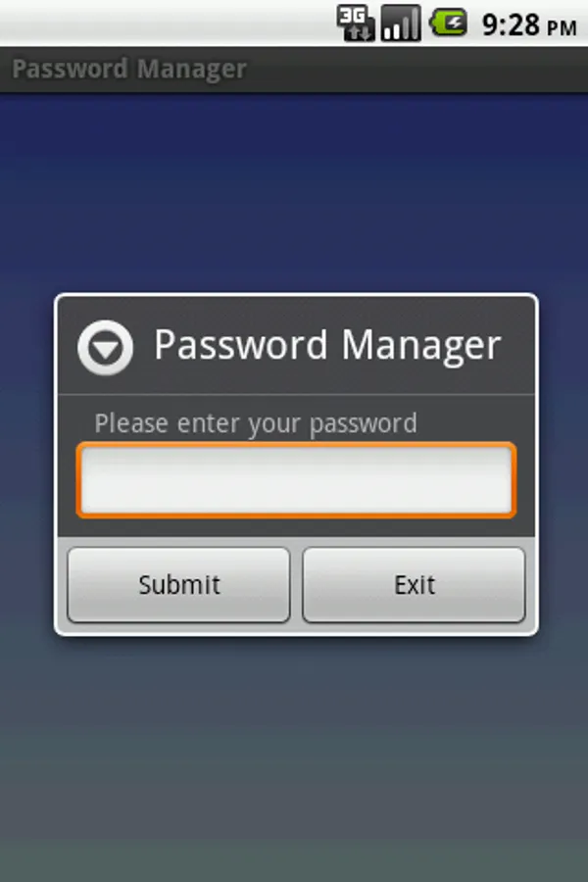The height and width of the screenshot is (882, 588).
Task: Tap the empty left side of status bar
Action: pyautogui.click(x=166, y=23)
